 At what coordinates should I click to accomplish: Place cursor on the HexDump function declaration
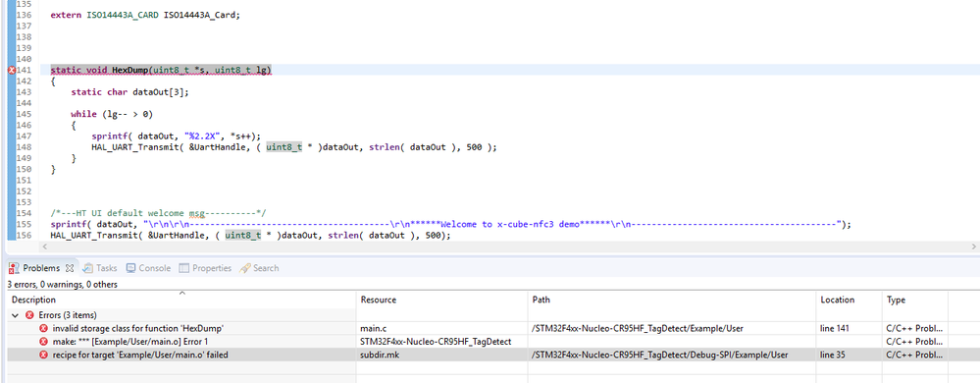click(161, 70)
